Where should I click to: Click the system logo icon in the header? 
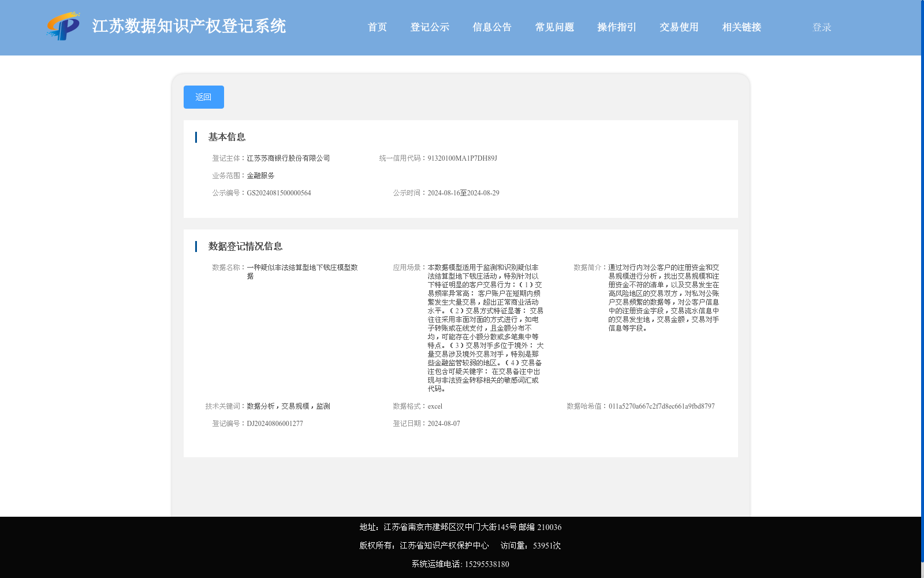(64, 27)
